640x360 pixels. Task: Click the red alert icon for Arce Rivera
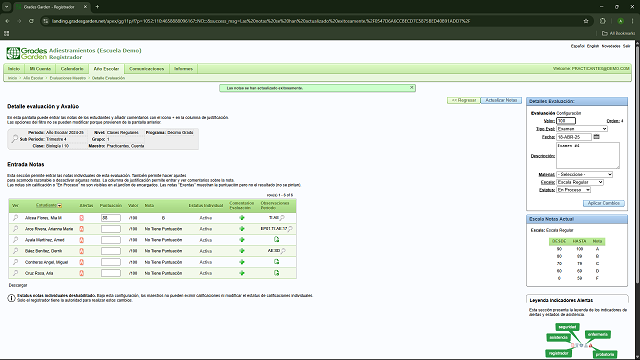click(82, 229)
